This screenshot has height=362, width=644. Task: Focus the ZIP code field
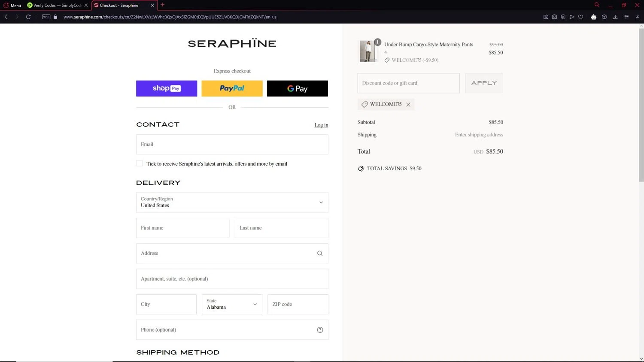[298, 304]
